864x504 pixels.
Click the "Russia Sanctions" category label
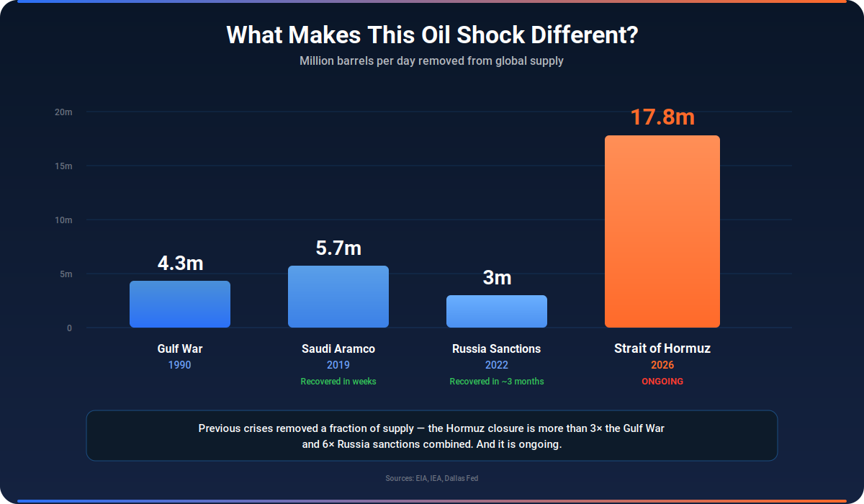(x=497, y=348)
